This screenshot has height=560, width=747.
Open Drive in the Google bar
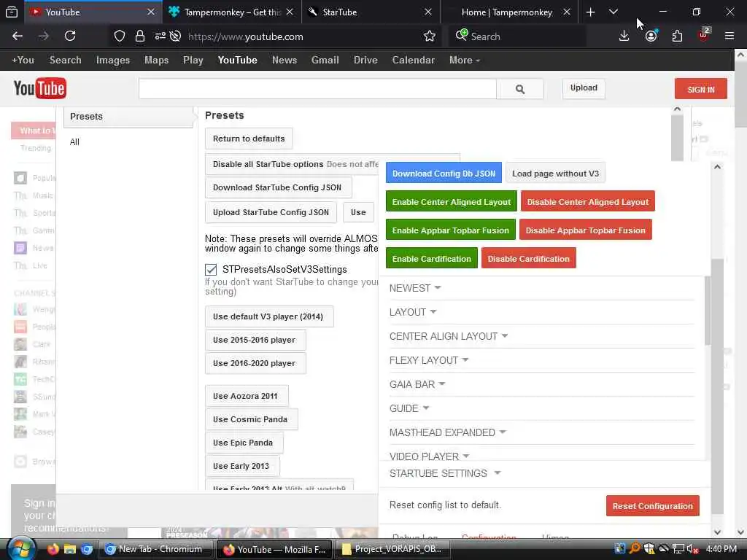[365, 60]
